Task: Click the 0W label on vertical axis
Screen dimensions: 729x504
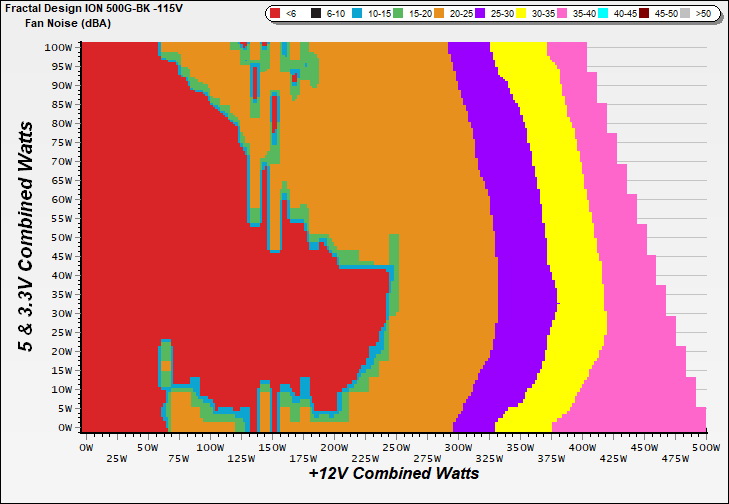Action: click(64, 427)
